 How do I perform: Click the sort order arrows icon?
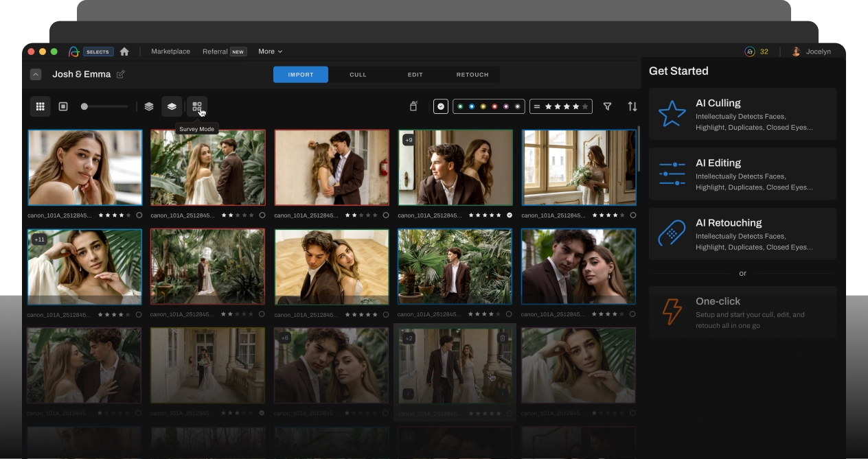coord(632,106)
